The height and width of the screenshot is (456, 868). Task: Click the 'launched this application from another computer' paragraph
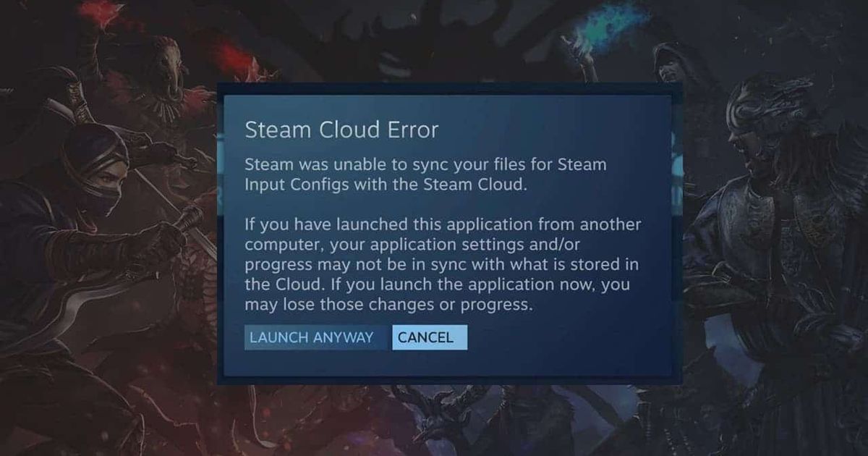point(443,264)
